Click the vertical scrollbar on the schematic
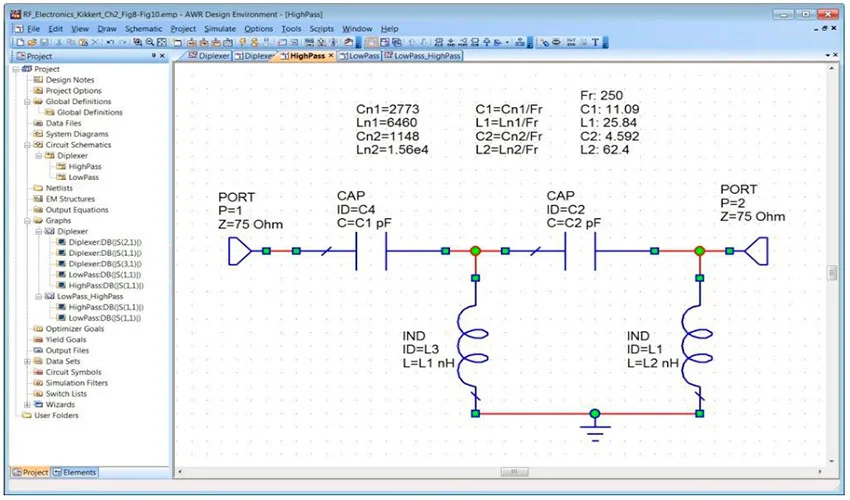The height and width of the screenshot is (500, 850). pyautogui.click(x=832, y=273)
